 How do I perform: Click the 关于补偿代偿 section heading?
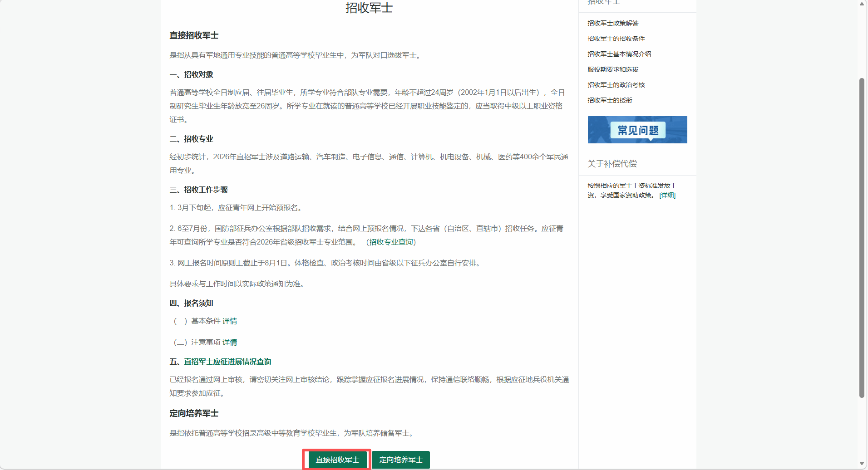(x=612, y=164)
